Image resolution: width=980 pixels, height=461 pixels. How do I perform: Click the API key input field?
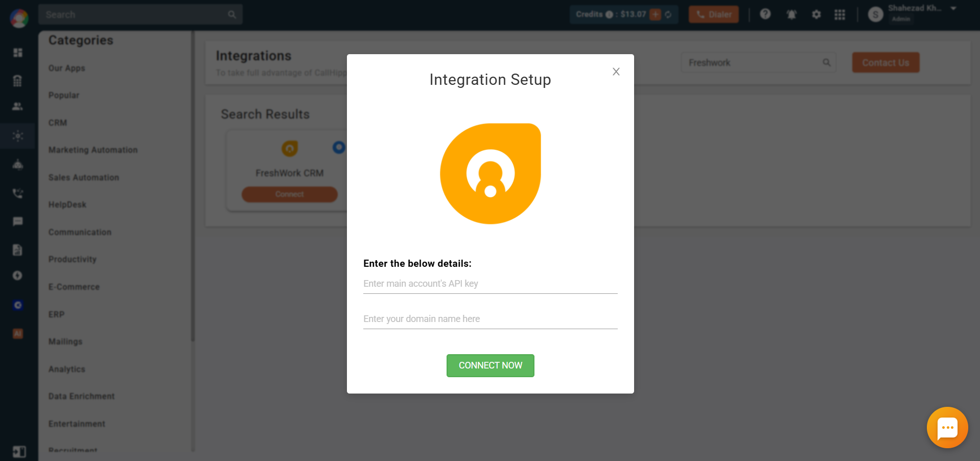491,284
